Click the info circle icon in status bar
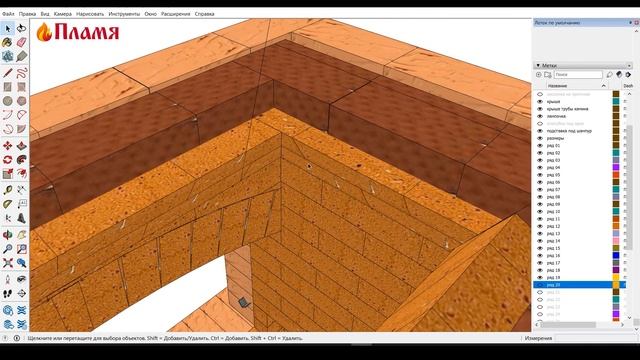This screenshot has width=640, height=360. (x=17, y=338)
